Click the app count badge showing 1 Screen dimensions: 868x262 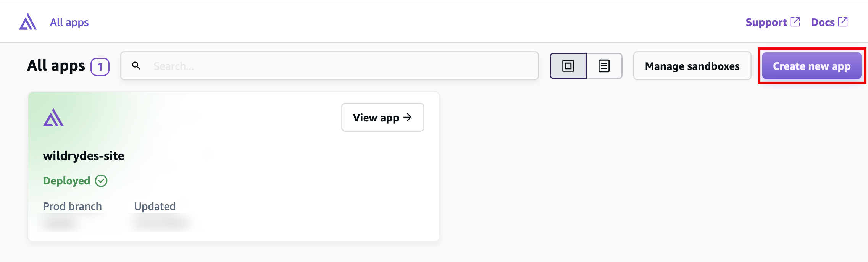coord(100,67)
